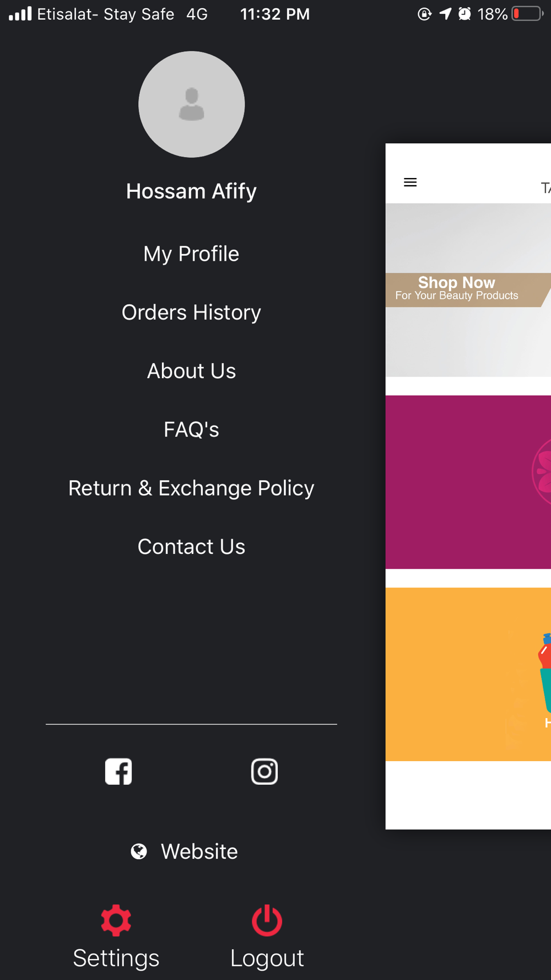The height and width of the screenshot is (980, 551).
Task: Tap the hamburger menu icon
Action: click(410, 182)
